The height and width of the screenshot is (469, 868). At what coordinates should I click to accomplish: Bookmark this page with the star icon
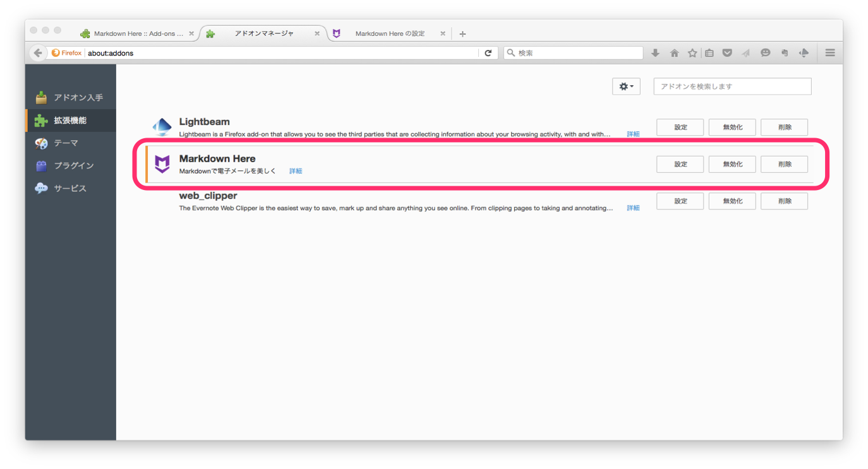[x=692, y=53]
